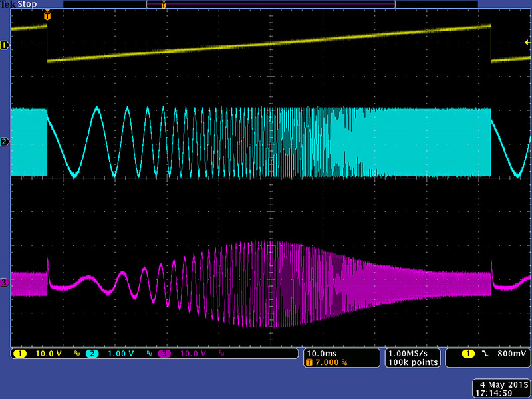Click the 7.000 % trigger position readout
The image size is (532, 399).
coord(330,362)
